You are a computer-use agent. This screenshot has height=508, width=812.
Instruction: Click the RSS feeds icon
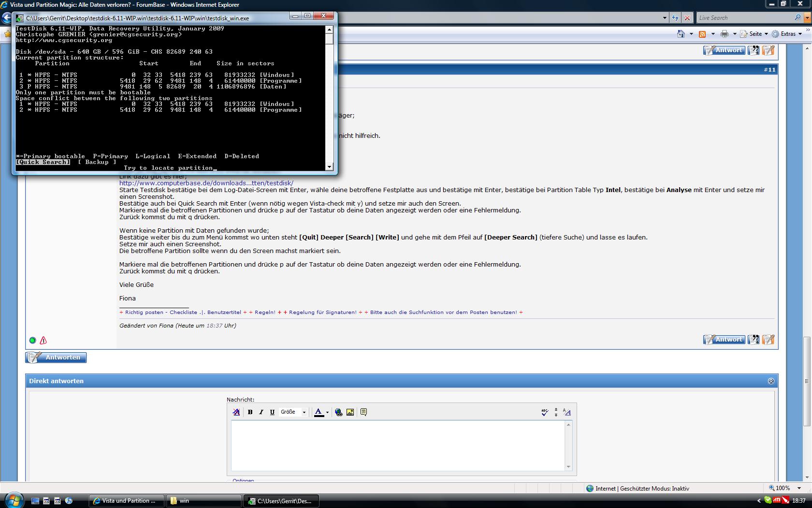coord(702,34)
